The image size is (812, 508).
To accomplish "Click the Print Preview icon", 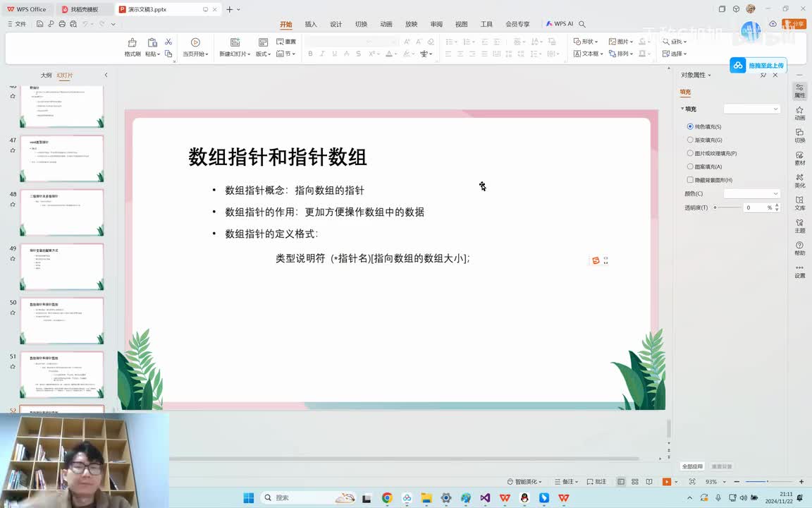I will 73,24.
